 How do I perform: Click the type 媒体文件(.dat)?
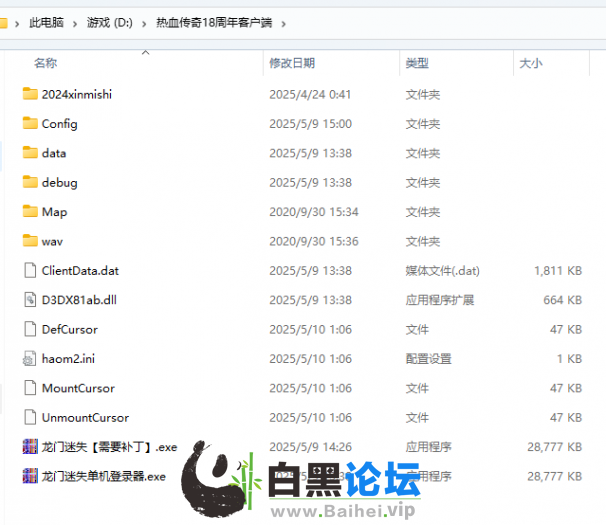point(443,271)
